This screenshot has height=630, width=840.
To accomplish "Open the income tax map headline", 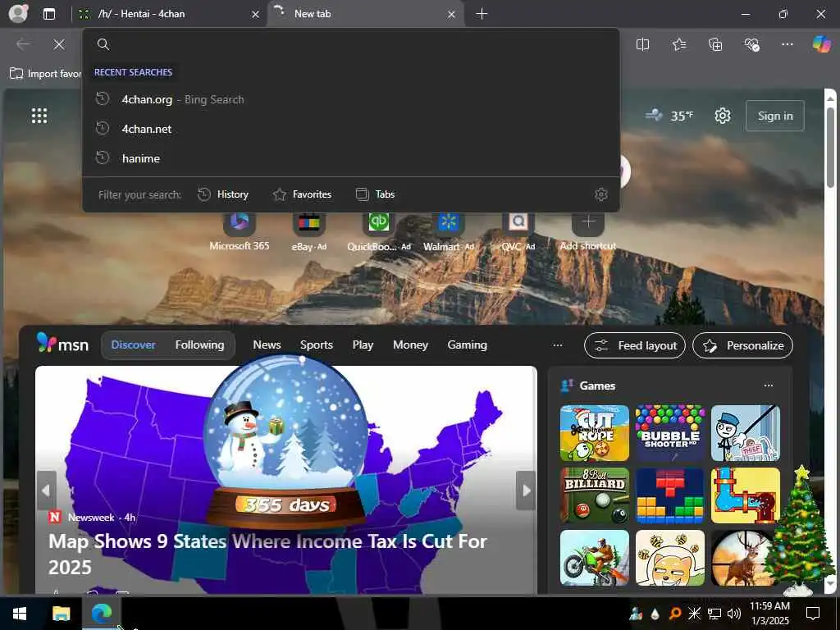I will 268,554.
